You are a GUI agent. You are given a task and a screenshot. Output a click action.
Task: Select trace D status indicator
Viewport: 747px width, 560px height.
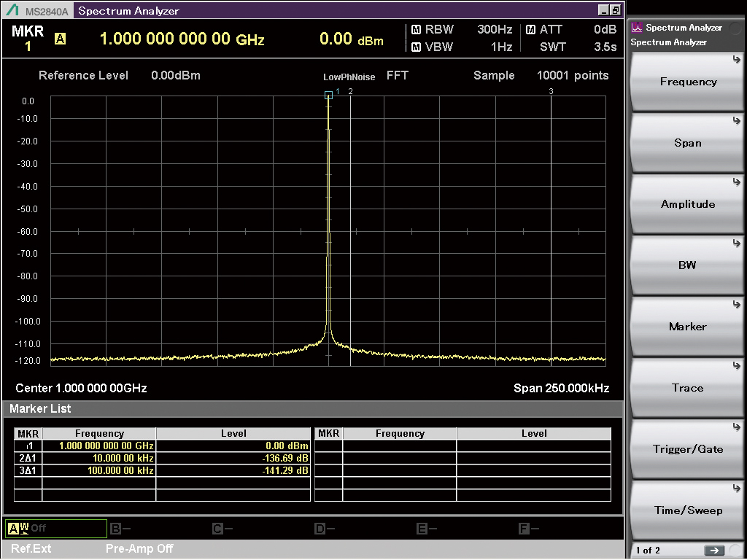point(325,528)
